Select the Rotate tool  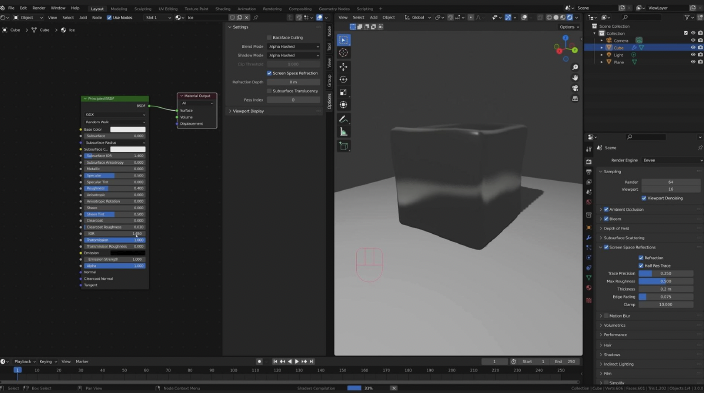(x=343, y=79)
